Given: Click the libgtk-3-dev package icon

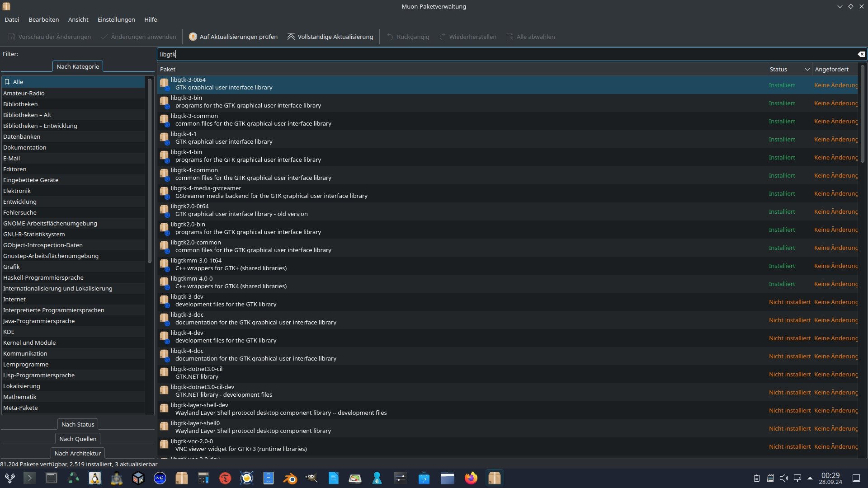Looking at the screenshot, I should coord(164,300).
